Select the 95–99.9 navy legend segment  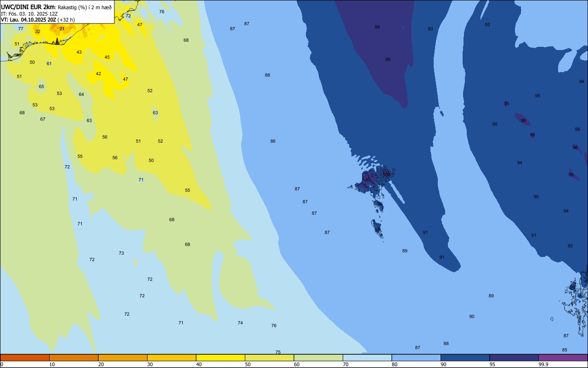[514, 357]
